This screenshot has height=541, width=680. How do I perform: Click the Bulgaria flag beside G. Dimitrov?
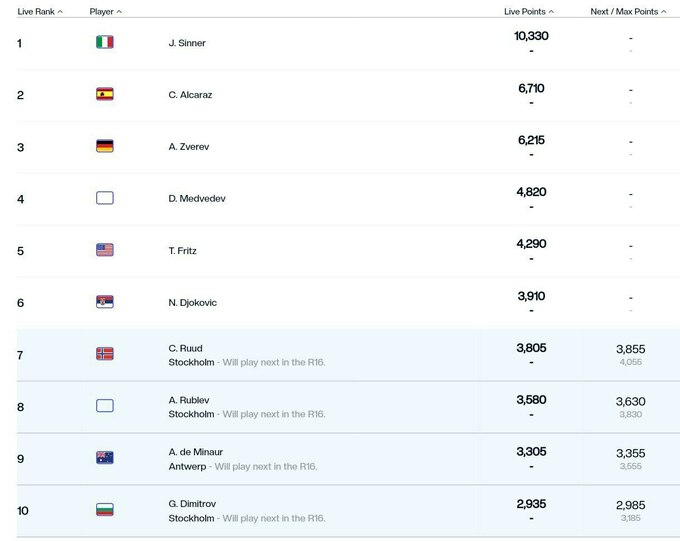pyautogui.click(x=104, y=510)
